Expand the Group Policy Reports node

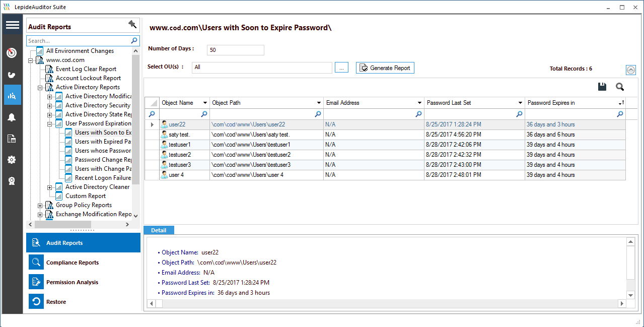(x=40, y=205)
